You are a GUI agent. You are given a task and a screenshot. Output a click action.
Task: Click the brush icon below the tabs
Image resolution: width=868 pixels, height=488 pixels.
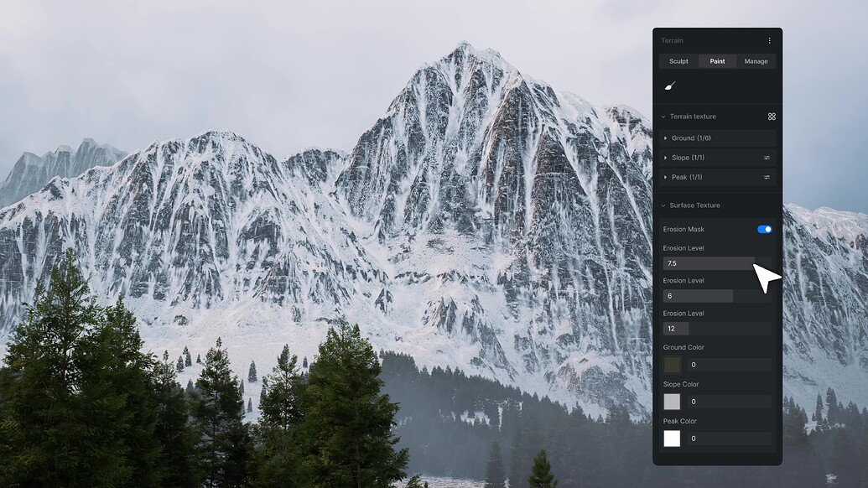668,85
